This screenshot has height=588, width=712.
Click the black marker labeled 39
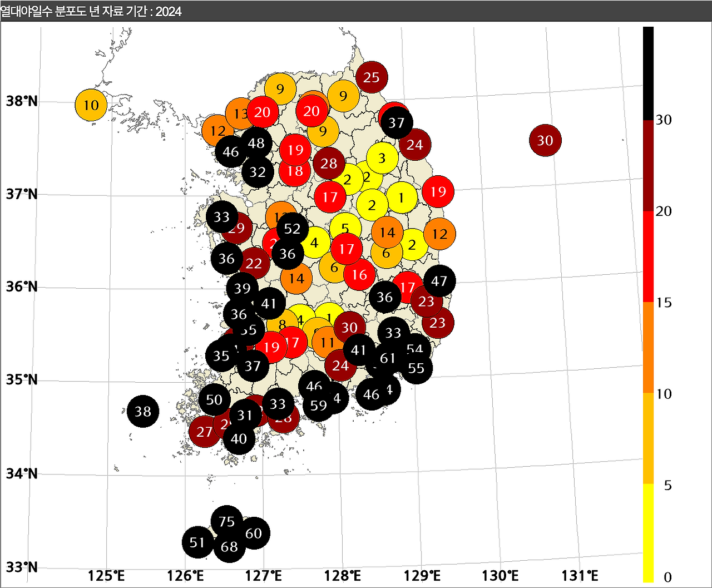[x=243, y=288]
